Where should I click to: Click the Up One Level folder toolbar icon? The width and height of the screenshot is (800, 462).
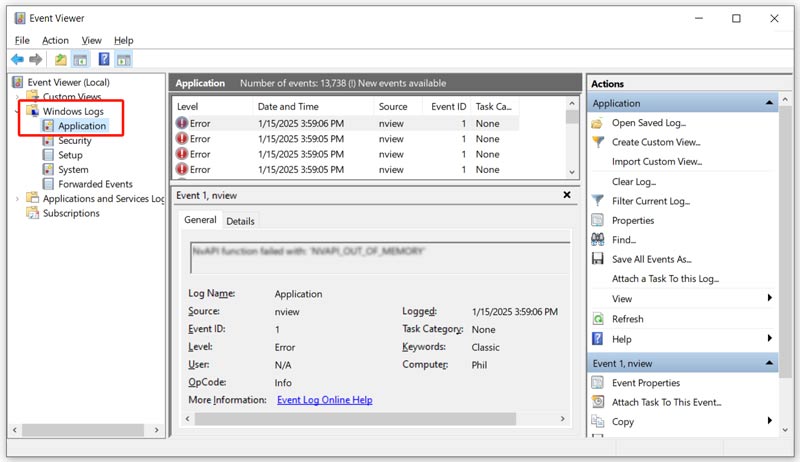click(62, 60)
